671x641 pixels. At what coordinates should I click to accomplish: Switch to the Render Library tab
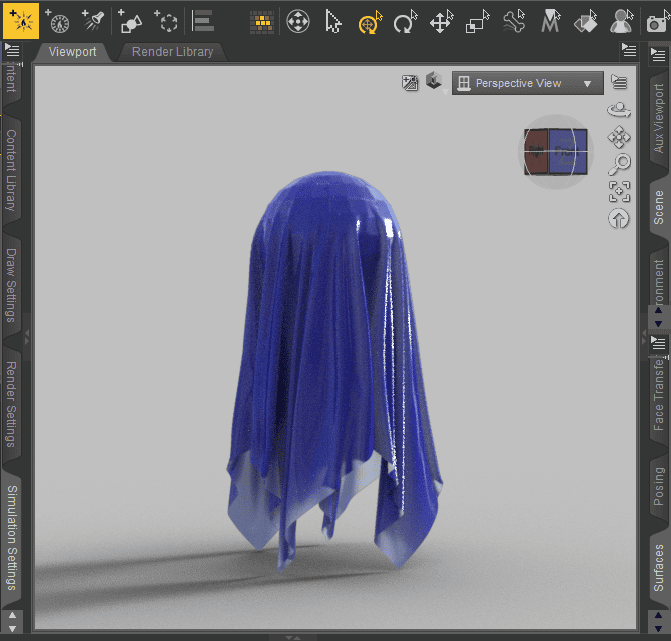172,52
